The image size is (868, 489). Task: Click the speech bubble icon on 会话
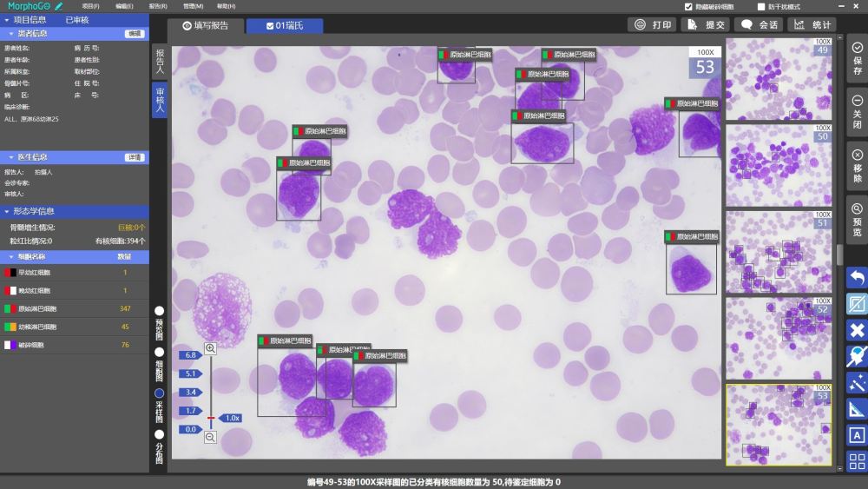746,24
